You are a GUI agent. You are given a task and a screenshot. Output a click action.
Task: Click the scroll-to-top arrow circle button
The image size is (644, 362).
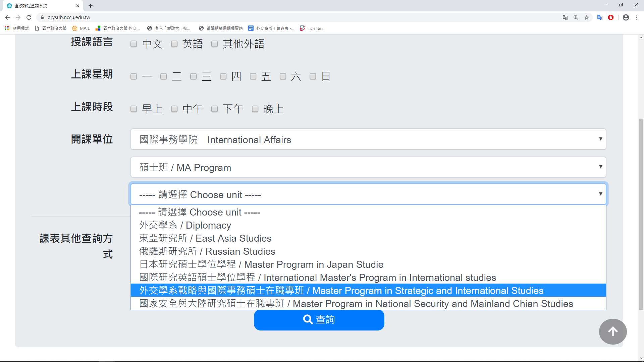613,331
